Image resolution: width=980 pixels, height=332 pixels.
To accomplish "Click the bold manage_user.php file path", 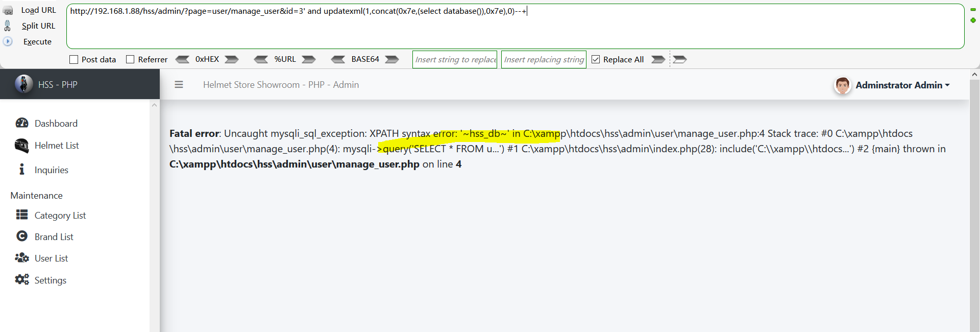I will pyautogui.click(x=295, y=164).
